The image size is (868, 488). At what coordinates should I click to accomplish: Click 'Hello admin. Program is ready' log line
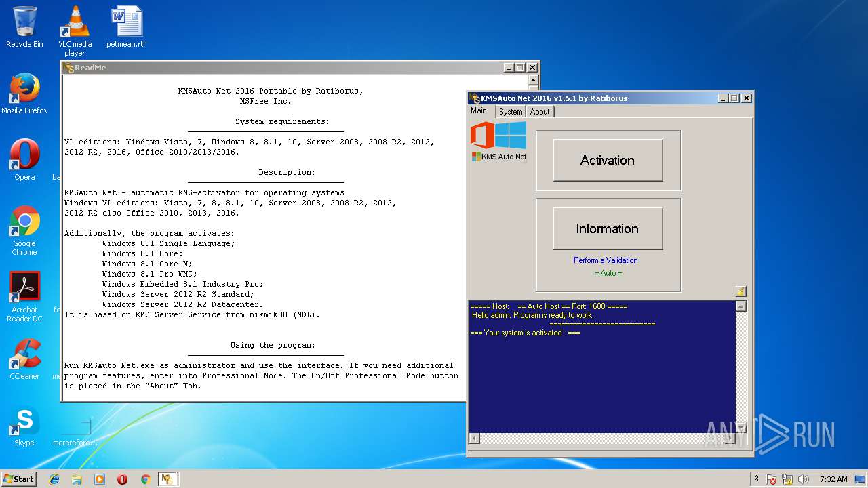[x=533, y=315]
